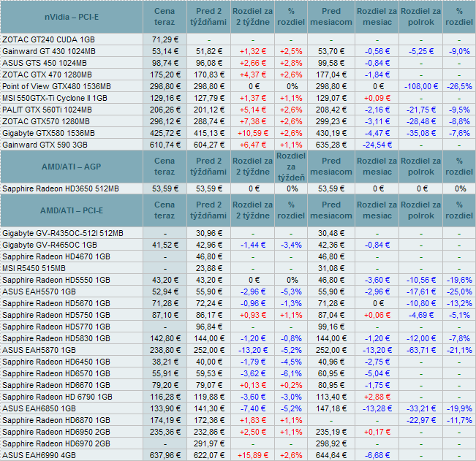
Task: Select Sapphire Radeon HD6670 1GB name
Action: tap(56, 385)
